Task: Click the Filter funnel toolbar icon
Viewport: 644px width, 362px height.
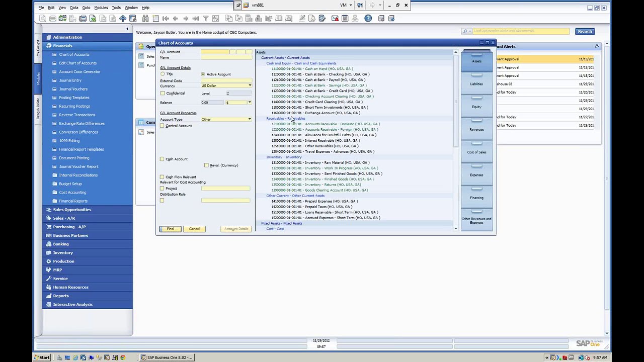Action: point(205,19)
